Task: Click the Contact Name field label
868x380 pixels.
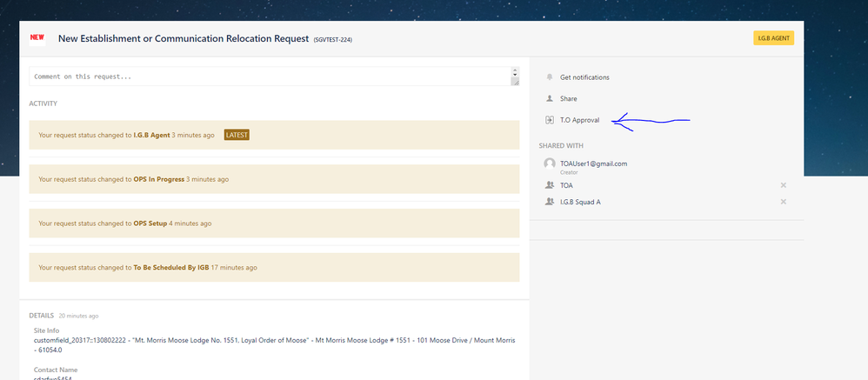Action: tap(56, 370)
